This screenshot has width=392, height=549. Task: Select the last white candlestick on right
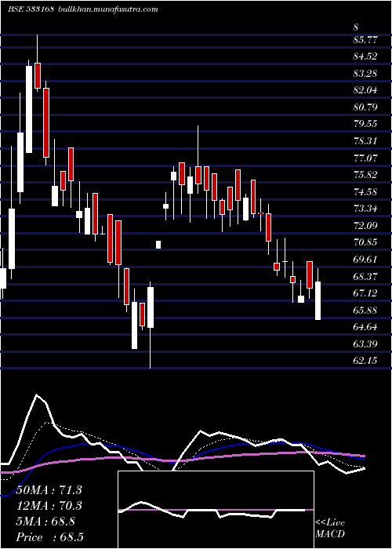tap(318, 300)
